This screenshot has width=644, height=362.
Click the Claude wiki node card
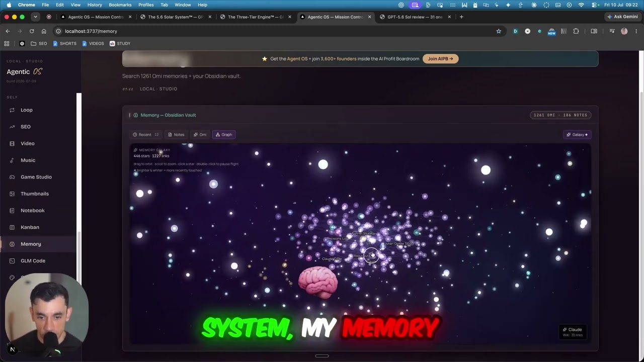point(573,332)
